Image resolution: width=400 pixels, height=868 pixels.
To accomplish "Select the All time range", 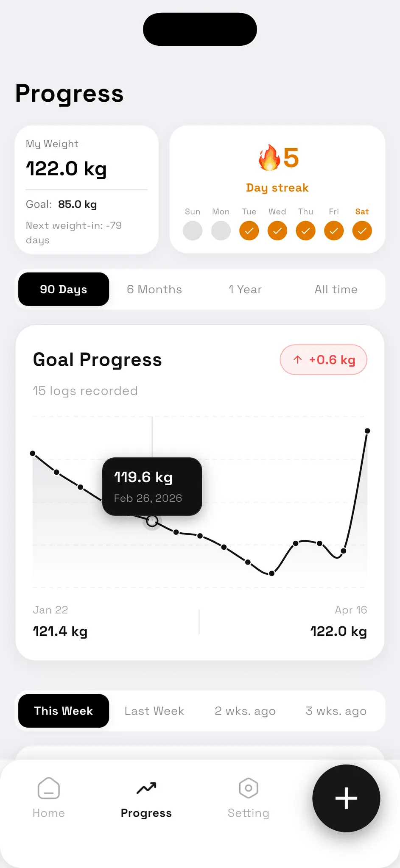I will [336, 289].
